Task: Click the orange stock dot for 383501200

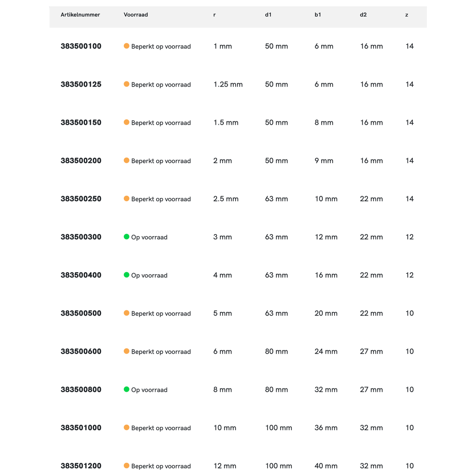Action: [x=127, y=466]
